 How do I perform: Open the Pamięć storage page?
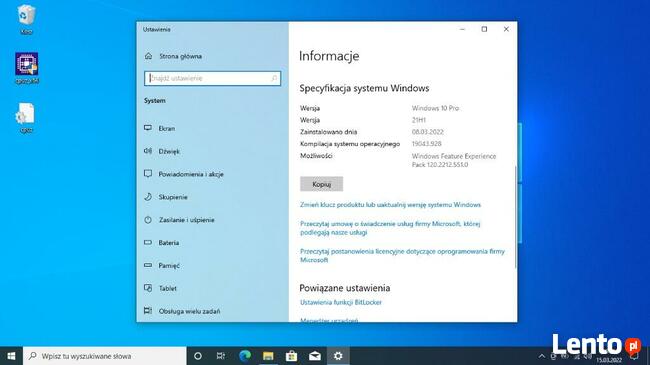tap(162, 265)
